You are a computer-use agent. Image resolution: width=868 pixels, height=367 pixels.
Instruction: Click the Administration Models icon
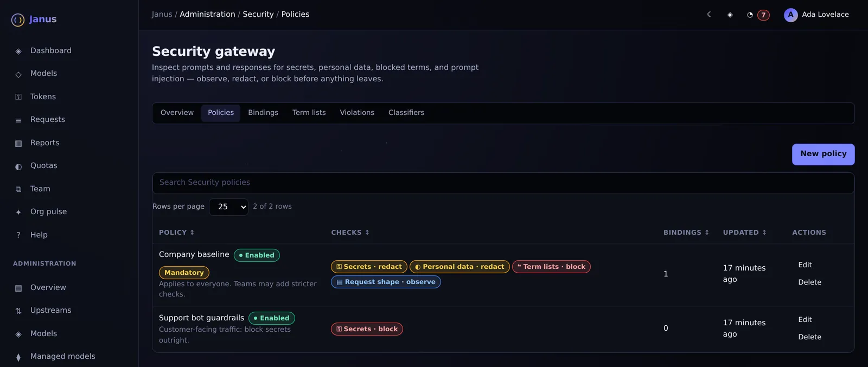pos(18,334)
